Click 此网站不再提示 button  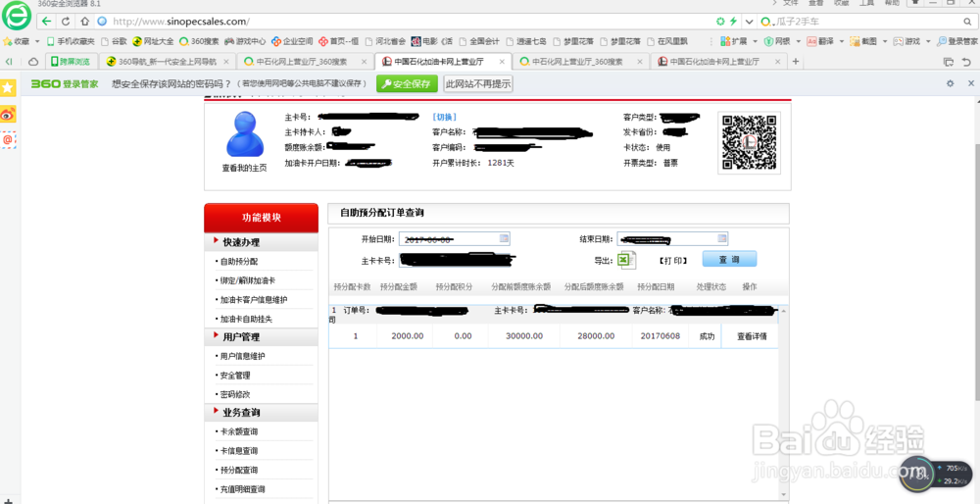pos(477,83)
